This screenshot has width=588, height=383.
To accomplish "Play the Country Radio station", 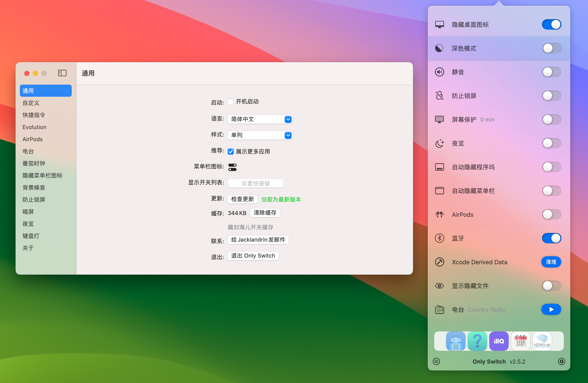I will pyautogui.click(x=551, y=309).
